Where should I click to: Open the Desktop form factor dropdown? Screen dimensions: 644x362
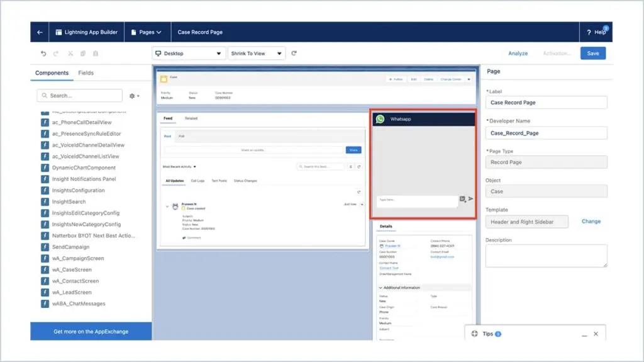189,54
